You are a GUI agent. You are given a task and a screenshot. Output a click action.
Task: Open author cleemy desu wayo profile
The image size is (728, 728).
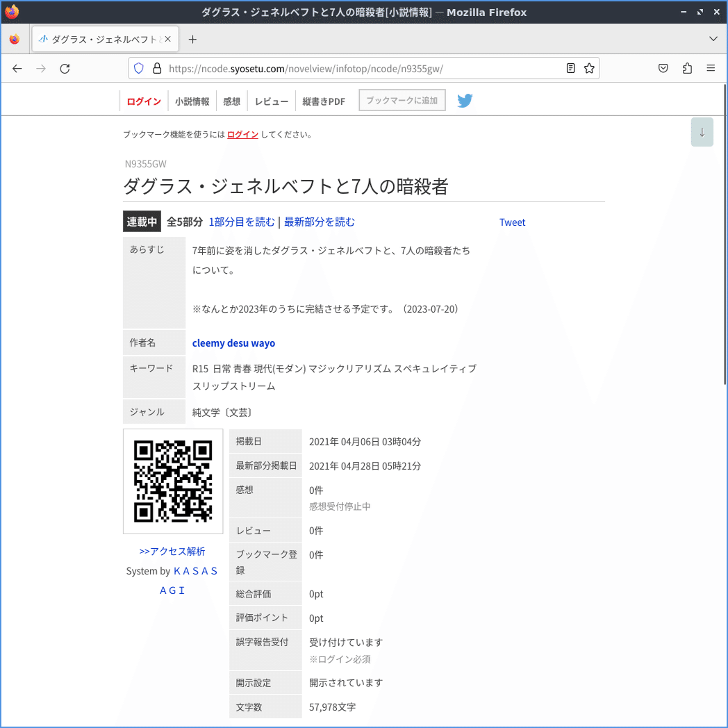233,343
